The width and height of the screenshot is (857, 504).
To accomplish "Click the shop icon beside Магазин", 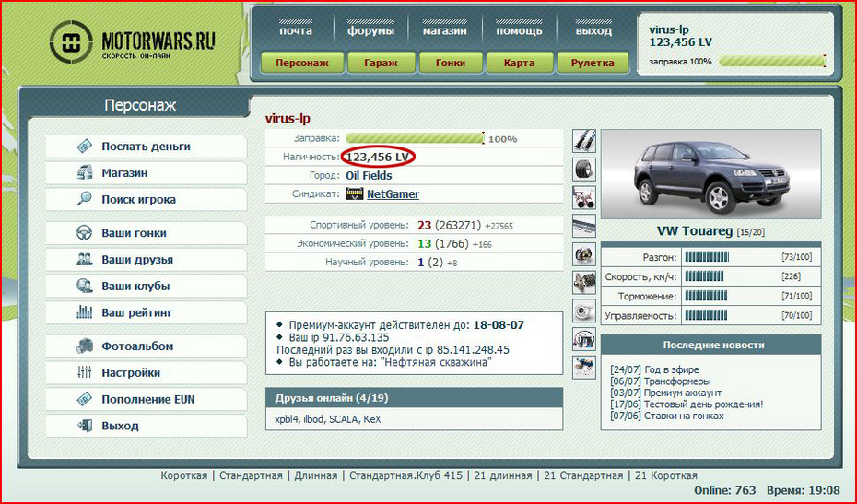I will (84, 172).
